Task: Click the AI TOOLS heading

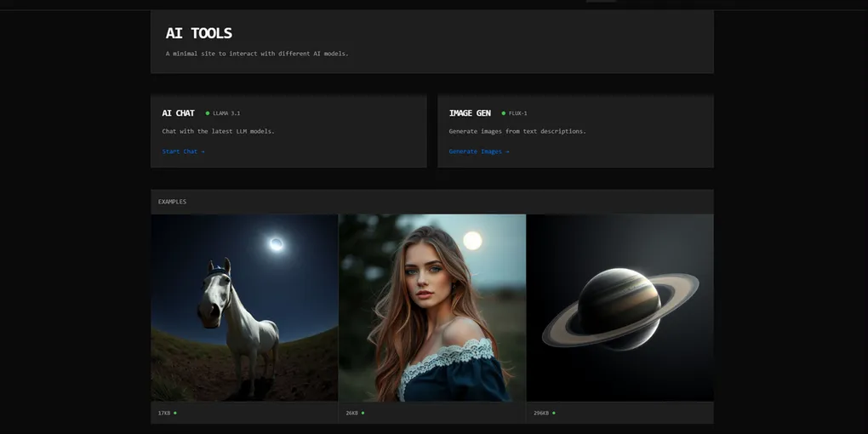Action: coord(199,33)
